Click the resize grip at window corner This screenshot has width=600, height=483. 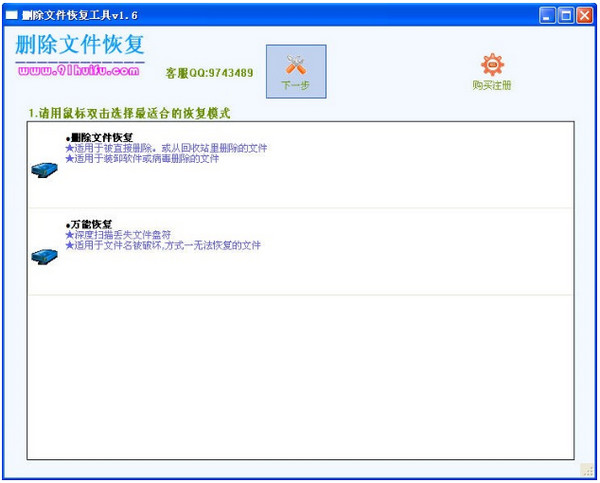[587, 470]
